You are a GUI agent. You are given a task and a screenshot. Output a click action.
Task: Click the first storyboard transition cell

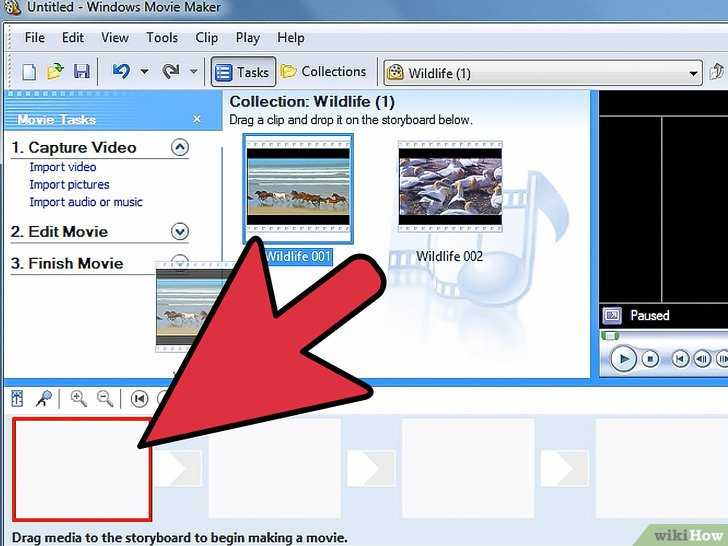pyautogui.click(x=179, y=468)
